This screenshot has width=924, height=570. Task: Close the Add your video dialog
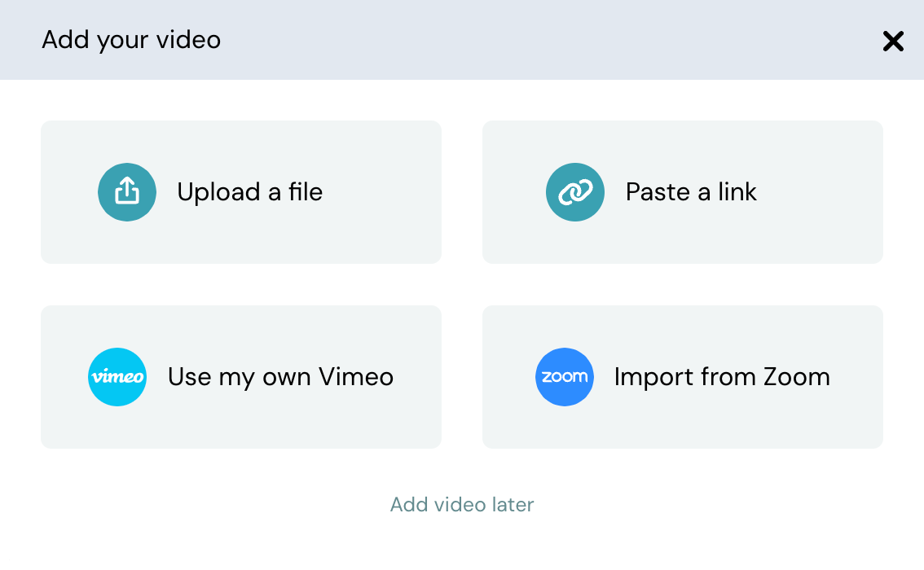[x=893, y=41]
